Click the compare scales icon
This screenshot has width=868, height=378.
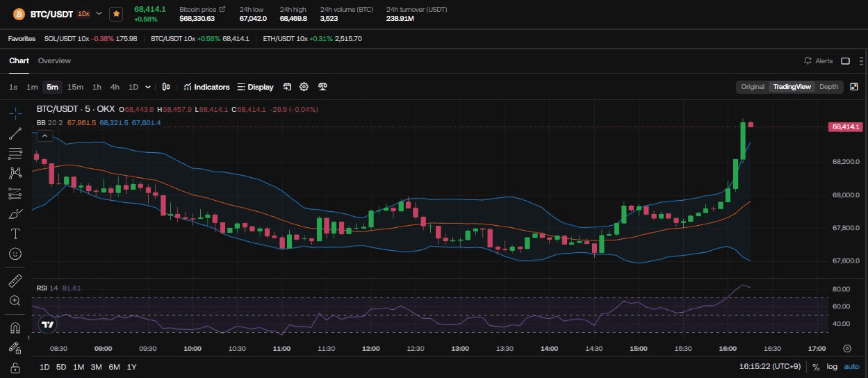322,87
